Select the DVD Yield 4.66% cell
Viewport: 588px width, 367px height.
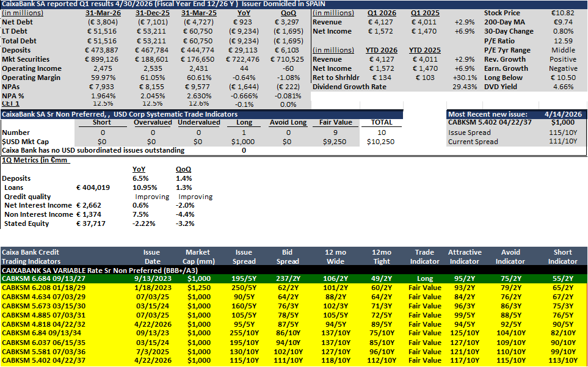[562, 87]
